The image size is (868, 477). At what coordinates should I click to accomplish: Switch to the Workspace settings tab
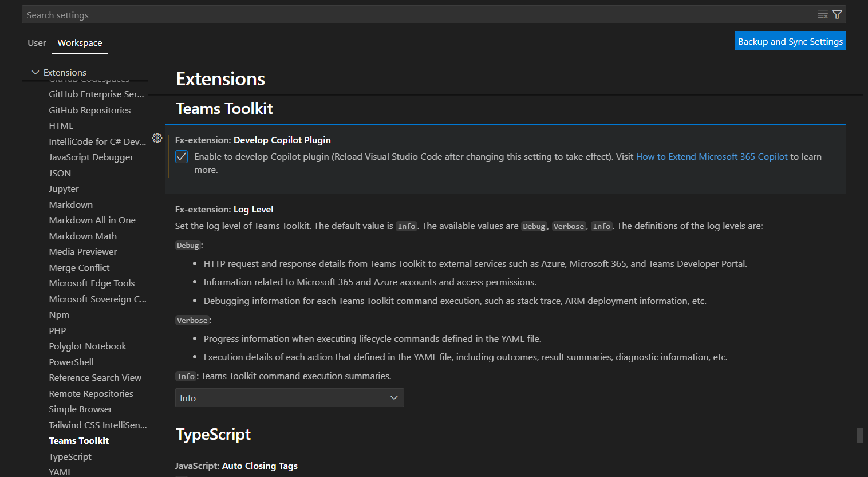79,42
